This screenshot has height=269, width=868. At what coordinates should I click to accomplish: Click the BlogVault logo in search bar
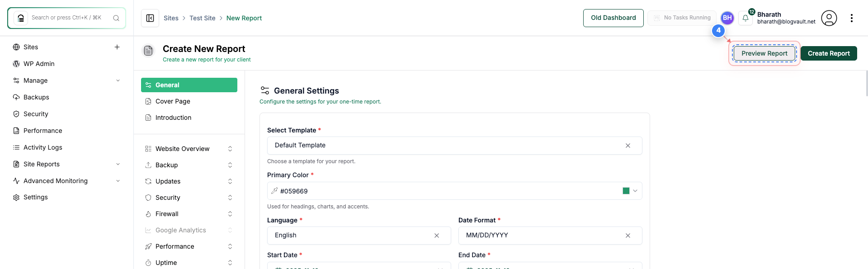[x=21, y=18]
